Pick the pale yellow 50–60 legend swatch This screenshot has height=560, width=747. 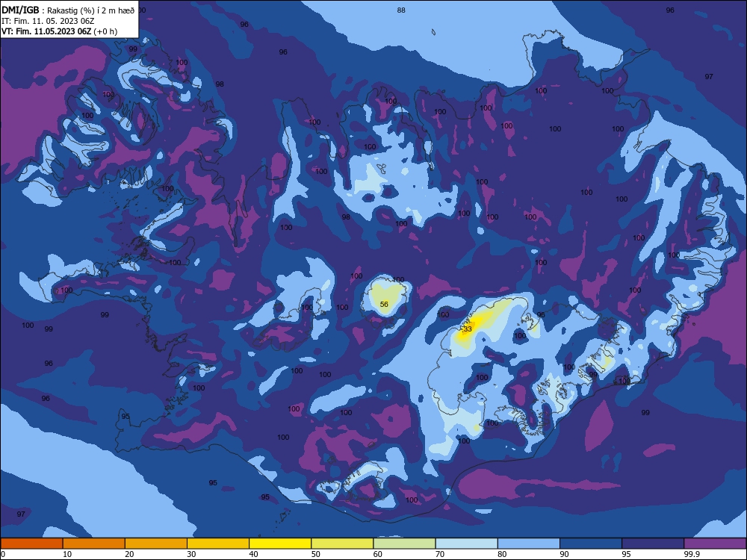coord(342,544)
